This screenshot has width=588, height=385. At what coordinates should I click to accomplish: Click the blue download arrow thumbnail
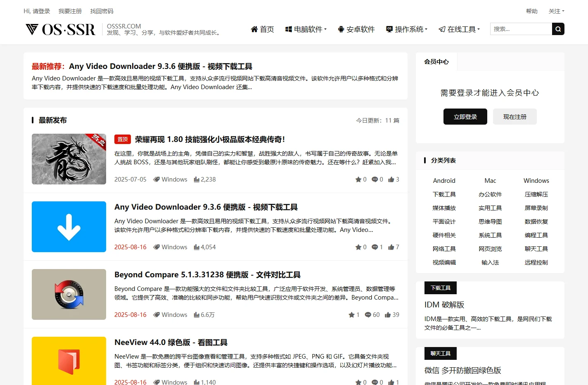[x=69, y=227]
